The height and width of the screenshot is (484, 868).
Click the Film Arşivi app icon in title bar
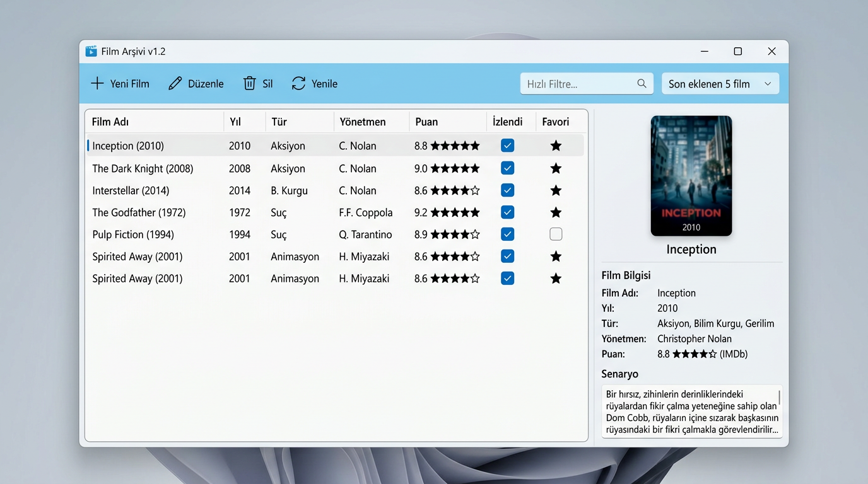click(91, 51)
